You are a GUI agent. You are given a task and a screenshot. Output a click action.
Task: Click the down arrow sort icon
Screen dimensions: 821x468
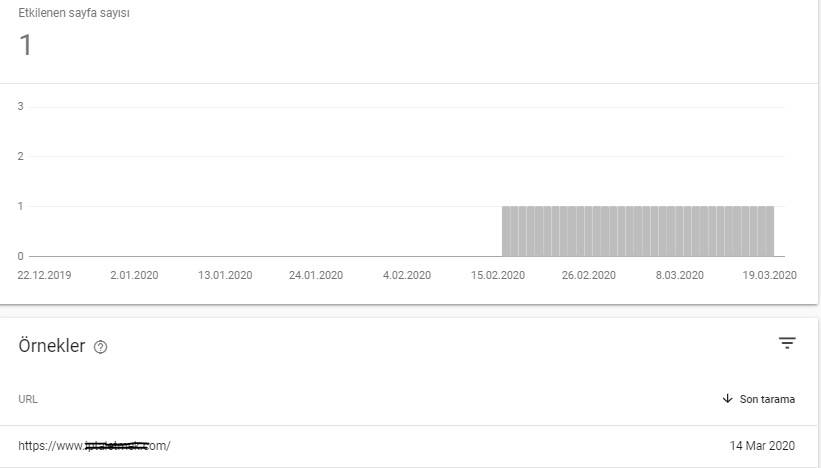[727, 399]
